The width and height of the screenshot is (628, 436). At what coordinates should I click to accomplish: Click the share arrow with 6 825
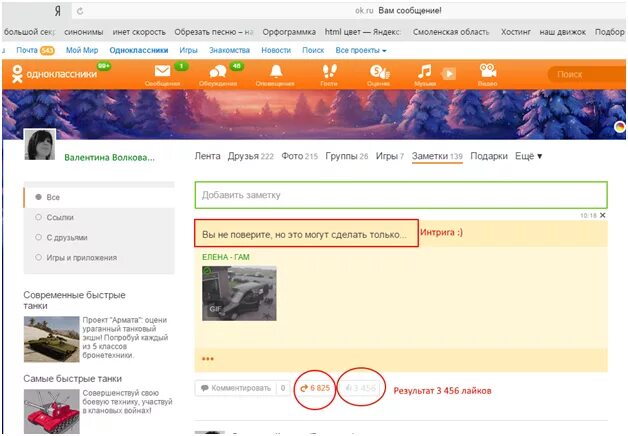point(315,388)
